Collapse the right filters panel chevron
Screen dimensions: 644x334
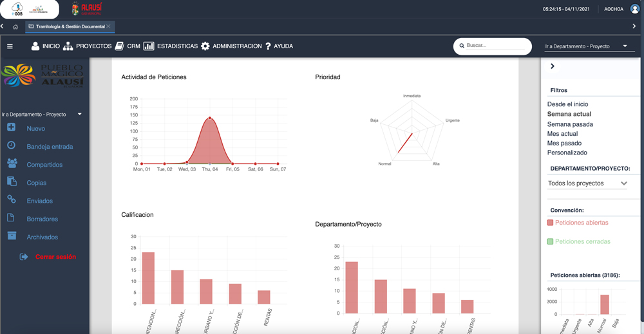553,66
